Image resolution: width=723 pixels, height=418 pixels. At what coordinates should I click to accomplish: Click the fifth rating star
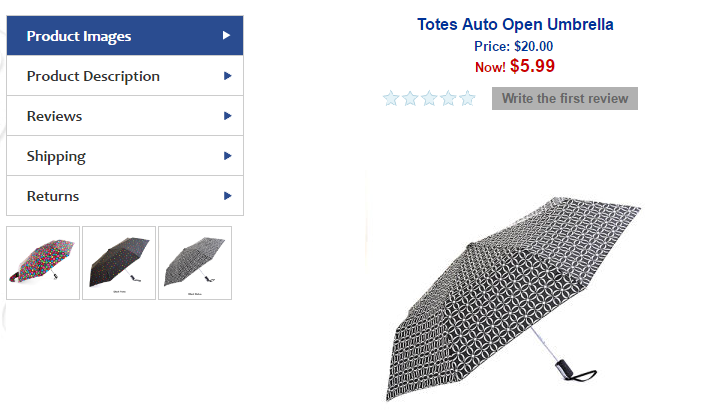(467, 98)
